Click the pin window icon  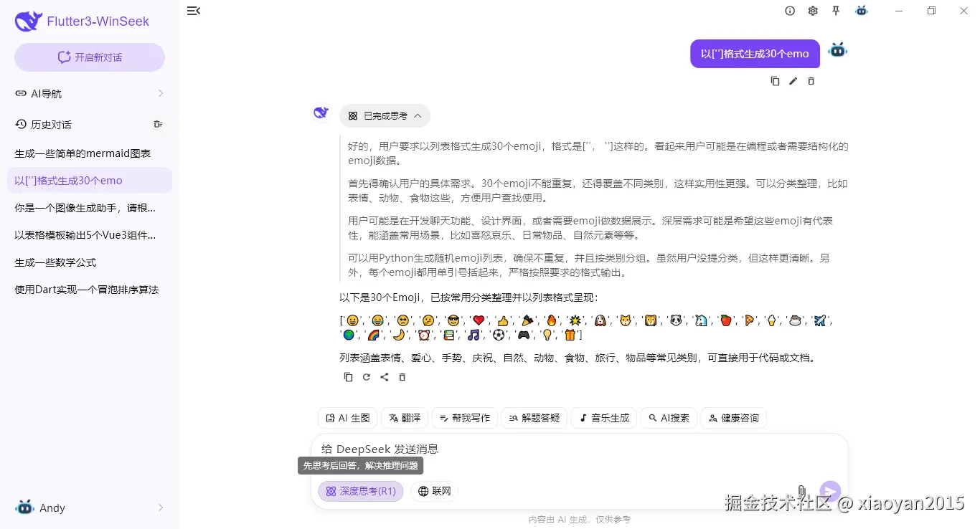837,11
